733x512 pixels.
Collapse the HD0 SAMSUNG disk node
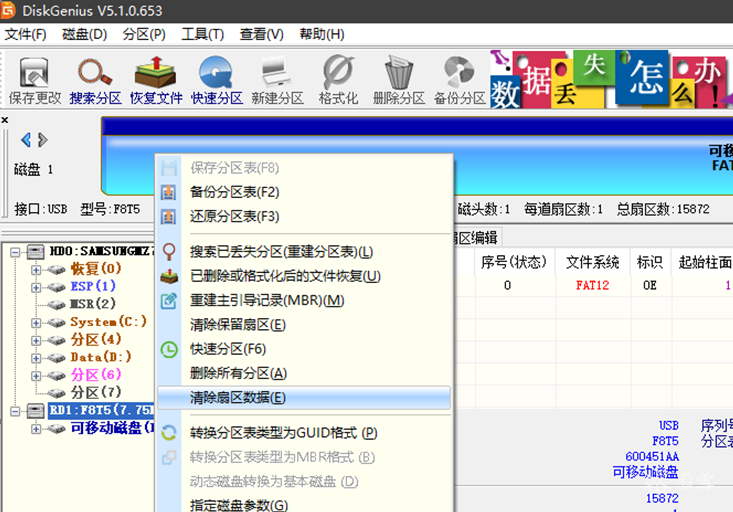(15, 252)
